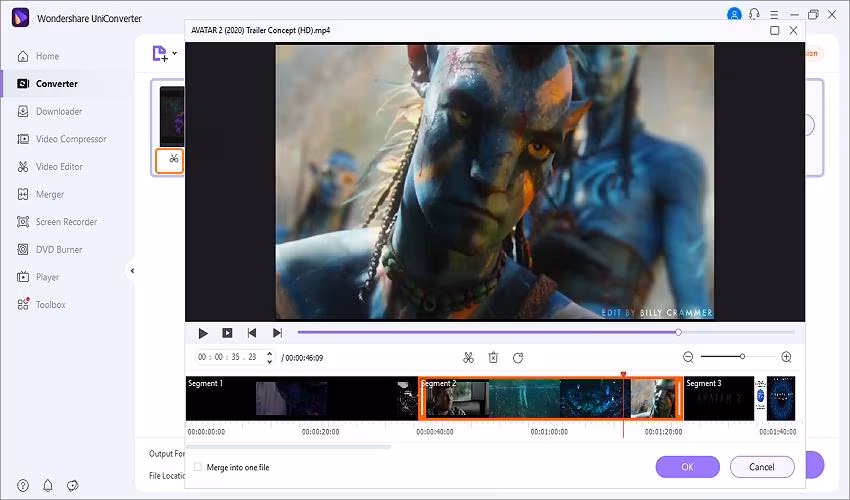Click the playback progress slider handle
This screenshot has width=850, height=500.
pyautogui.click(x=678, y=332)
